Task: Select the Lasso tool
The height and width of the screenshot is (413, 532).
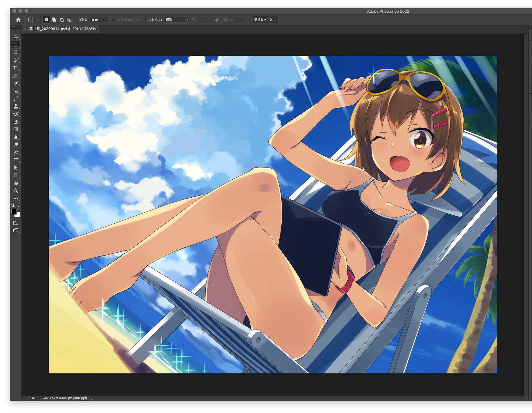Action: (x=16, y=53)
